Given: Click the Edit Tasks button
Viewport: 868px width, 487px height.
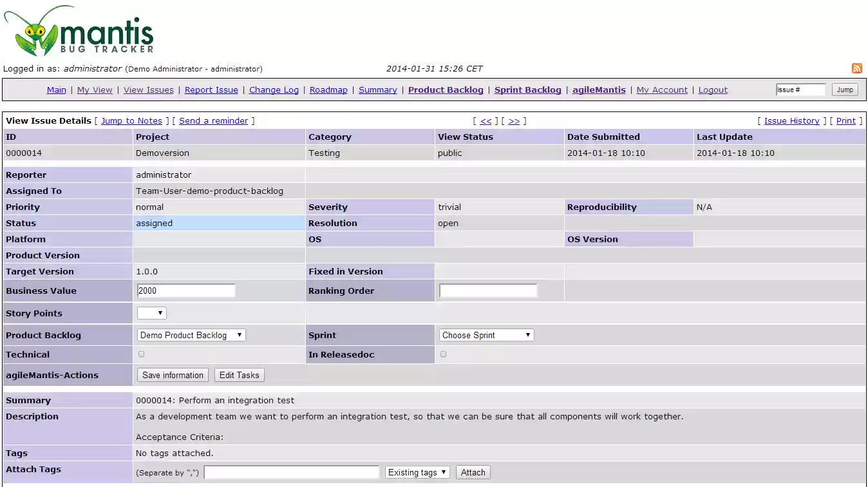Looking at the screenshot, I should coord(239,374).
